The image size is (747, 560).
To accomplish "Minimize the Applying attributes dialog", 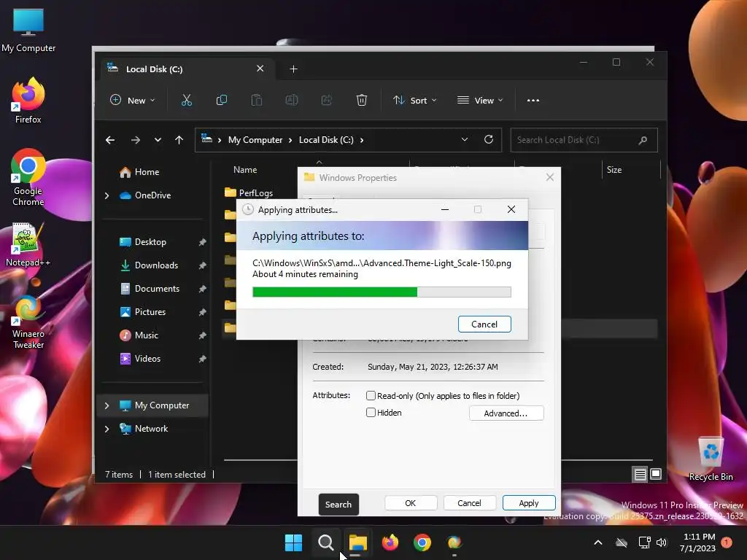I will [x=445, y=209].
